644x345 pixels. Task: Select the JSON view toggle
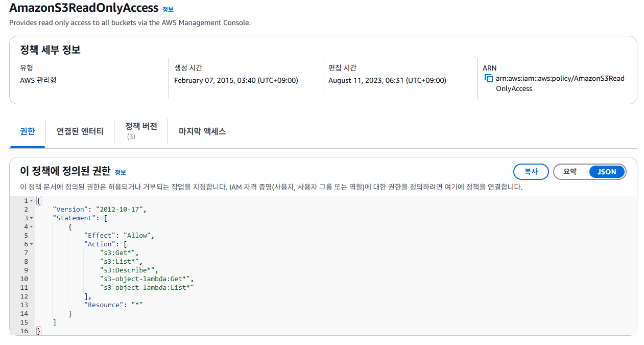pyautogui.click(x=607, y=172)
